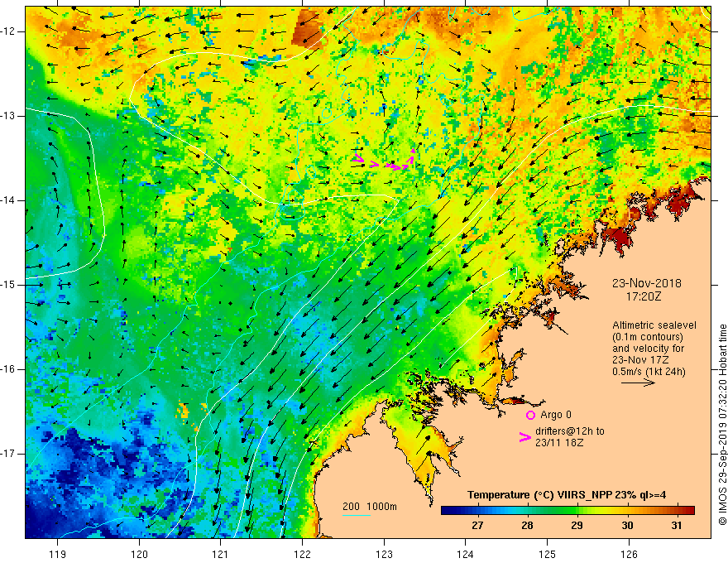Click the colorbar tick label 31
This screenshot has width=728, height=563.
pos(677,526)
